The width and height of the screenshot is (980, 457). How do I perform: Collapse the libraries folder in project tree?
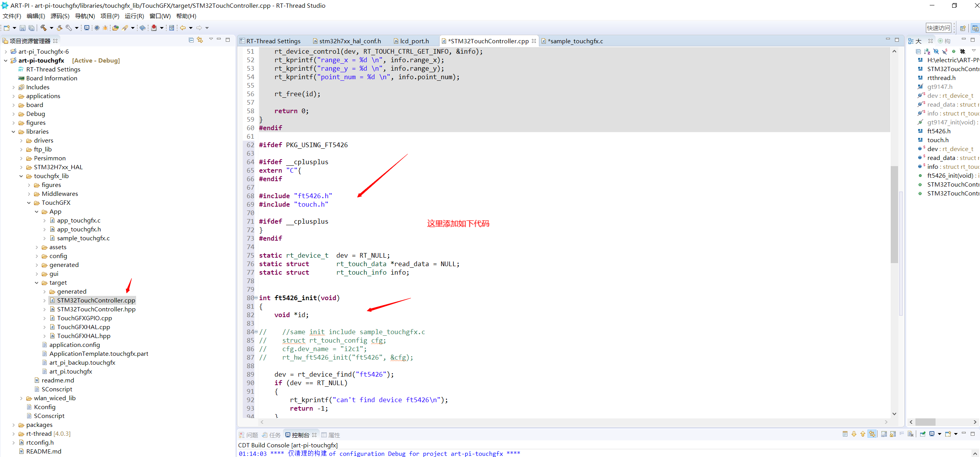coord(14,132)
